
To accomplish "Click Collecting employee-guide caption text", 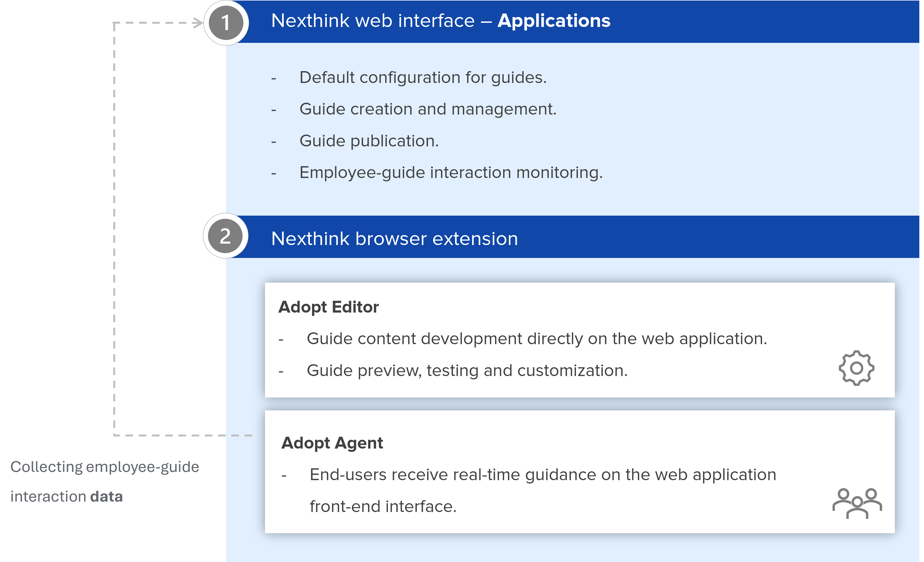I will (105, 467).
